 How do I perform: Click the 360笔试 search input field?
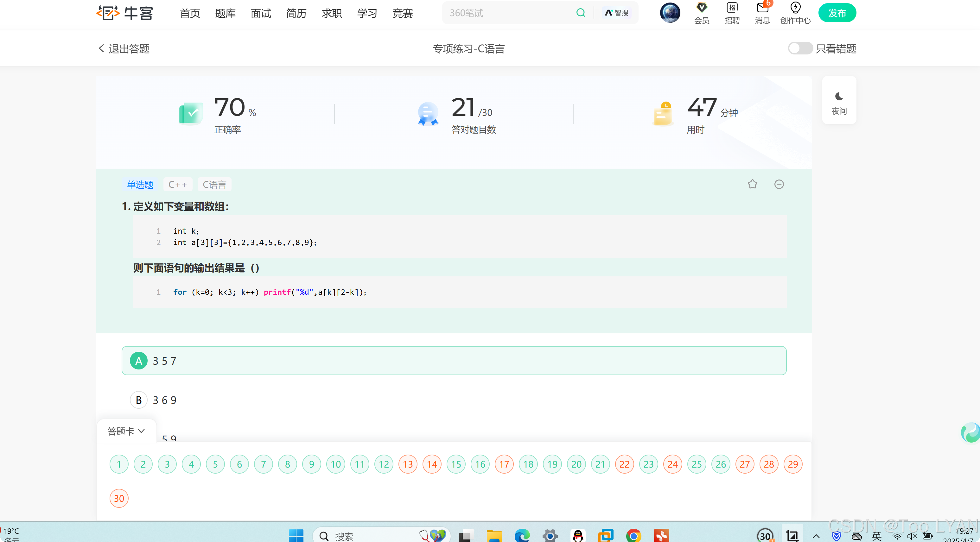510,13
